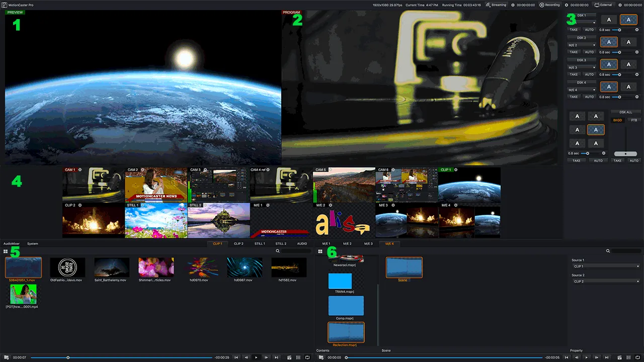The height and width of the screenshot is (362, 644).
Task: Open M/E 2 settings gear in multiview
Action: click(x=330, y=205)
